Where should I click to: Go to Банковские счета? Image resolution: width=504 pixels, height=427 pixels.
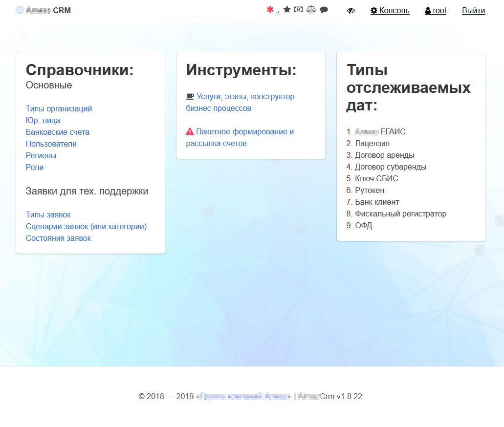coord(58,132)
